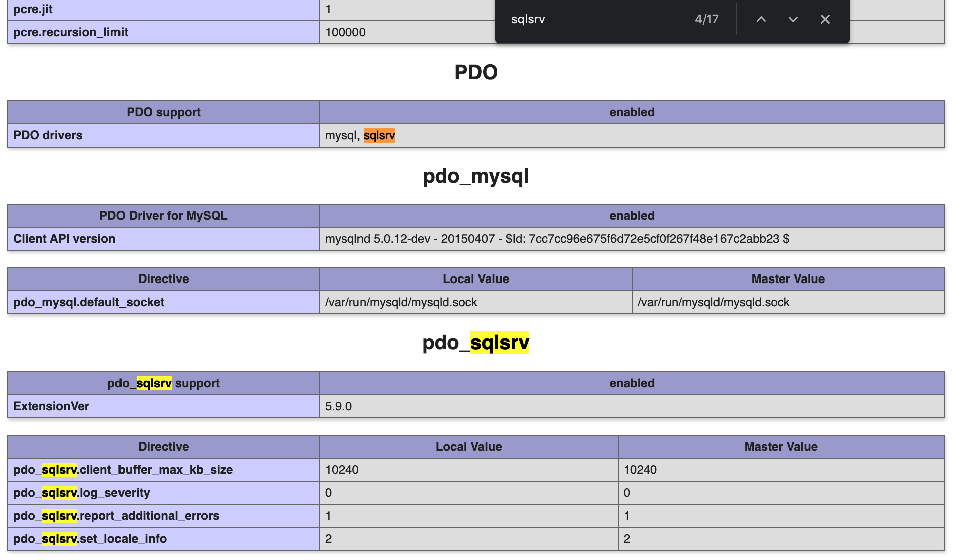This screenshot has width=958, height=560.
Task: Click the pdo_mysql section heading
Action: pos(476,176)
